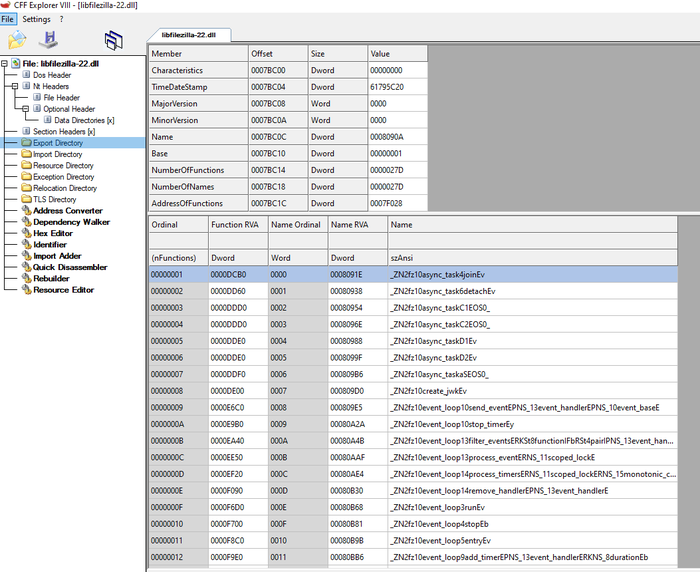Select export row _ZN2fz10async_task6detachEv
Viewport: 700px width, 572px height.
[x=413, y=291]
